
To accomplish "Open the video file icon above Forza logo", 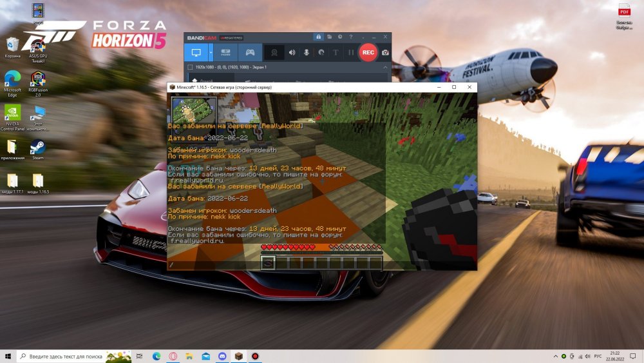I will coord(38,12).
